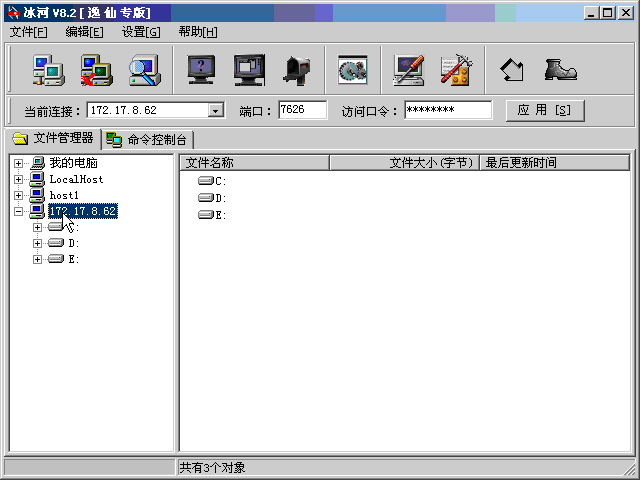Expand the C: drive in tree
Image resolution: width=640 pixels, height=480 pixels.
click(37, 227)
